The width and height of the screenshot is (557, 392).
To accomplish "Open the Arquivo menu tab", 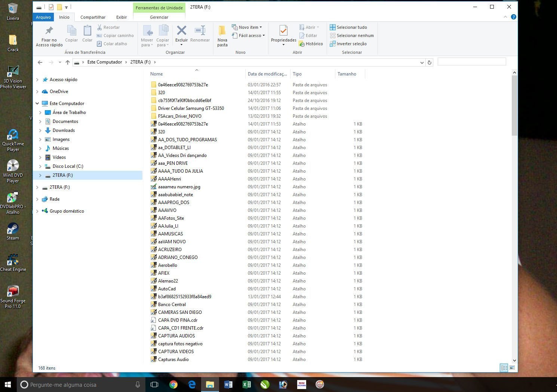I will click(43, 17).
